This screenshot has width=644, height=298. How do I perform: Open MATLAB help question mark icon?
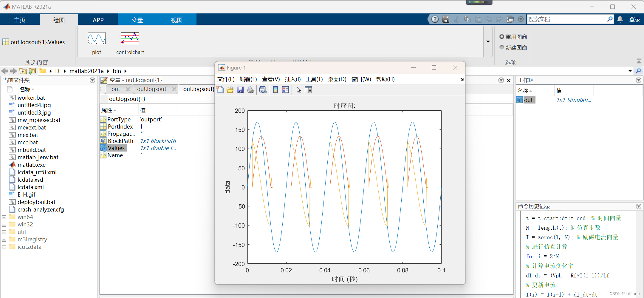pyautogui.click(x=435, y=19)
